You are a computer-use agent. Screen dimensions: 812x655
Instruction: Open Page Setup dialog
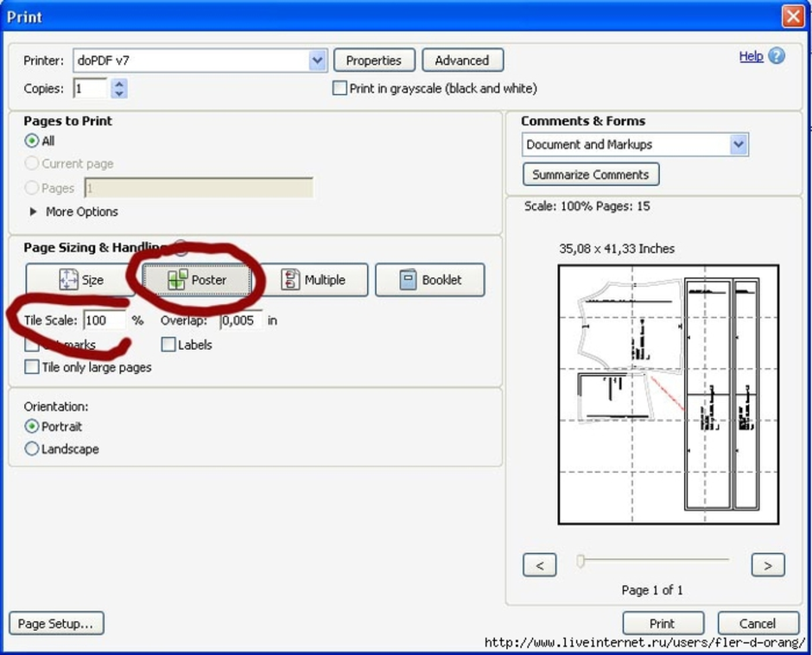coord(56,623)
